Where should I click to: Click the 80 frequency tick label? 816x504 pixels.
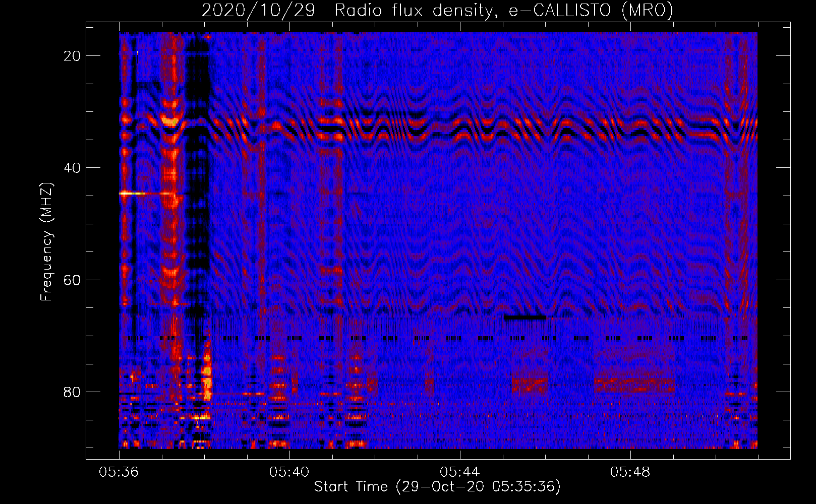72,392
